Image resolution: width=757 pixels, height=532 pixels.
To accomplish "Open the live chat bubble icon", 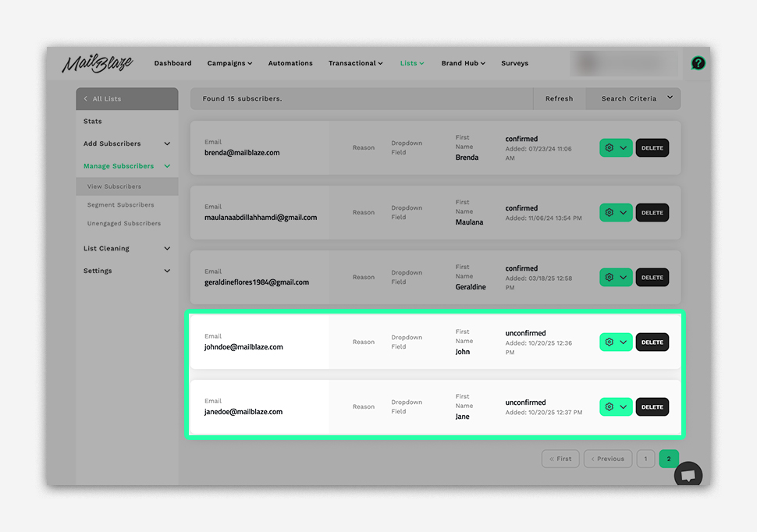I will click(688, 475).
